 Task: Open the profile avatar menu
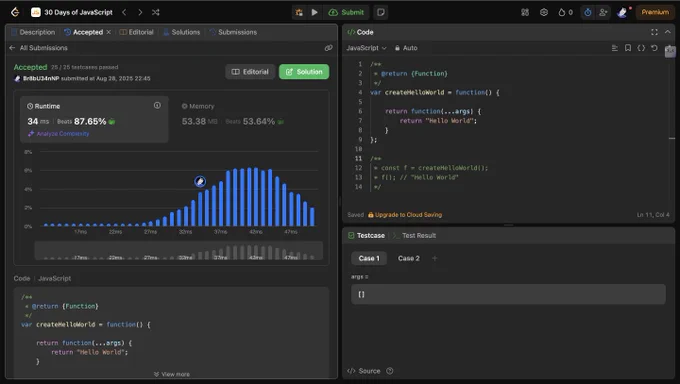tap(622, 12)
